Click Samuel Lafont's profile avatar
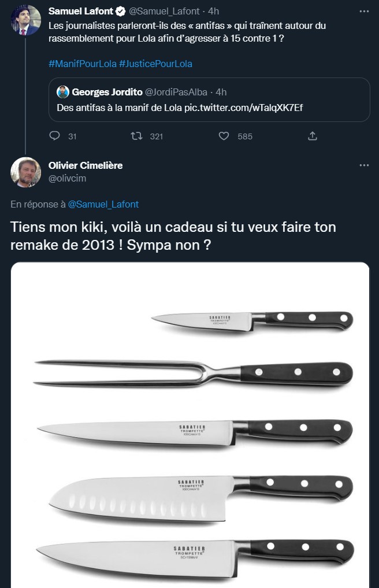The height and width of the screenshot is (588, 379). 26,21
